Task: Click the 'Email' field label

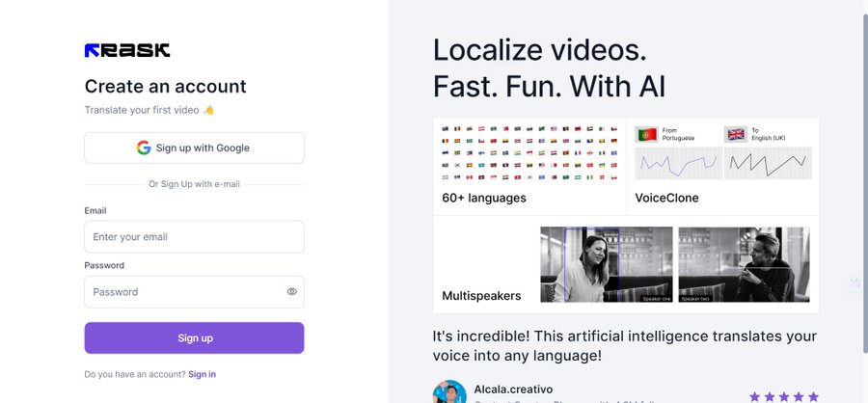Action: 95,211
